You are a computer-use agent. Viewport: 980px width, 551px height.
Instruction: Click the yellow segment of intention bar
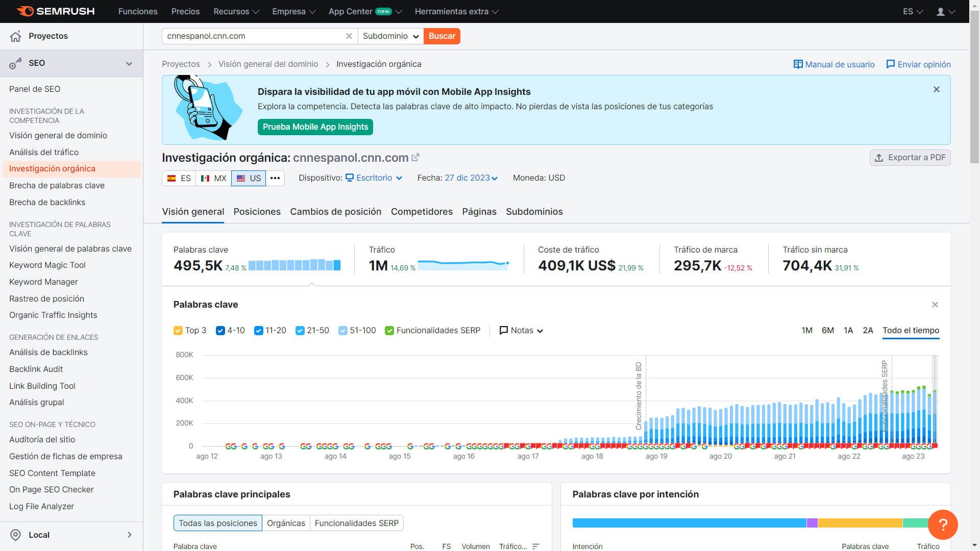(860, 523)
